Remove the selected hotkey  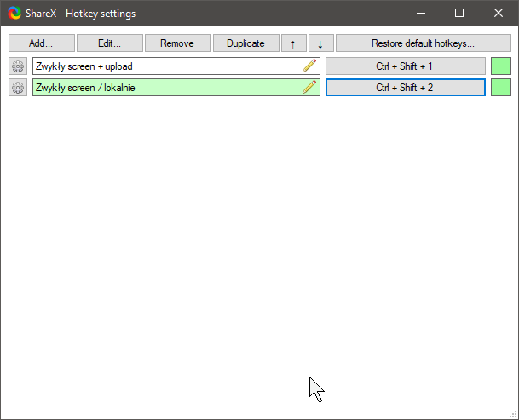177,43
